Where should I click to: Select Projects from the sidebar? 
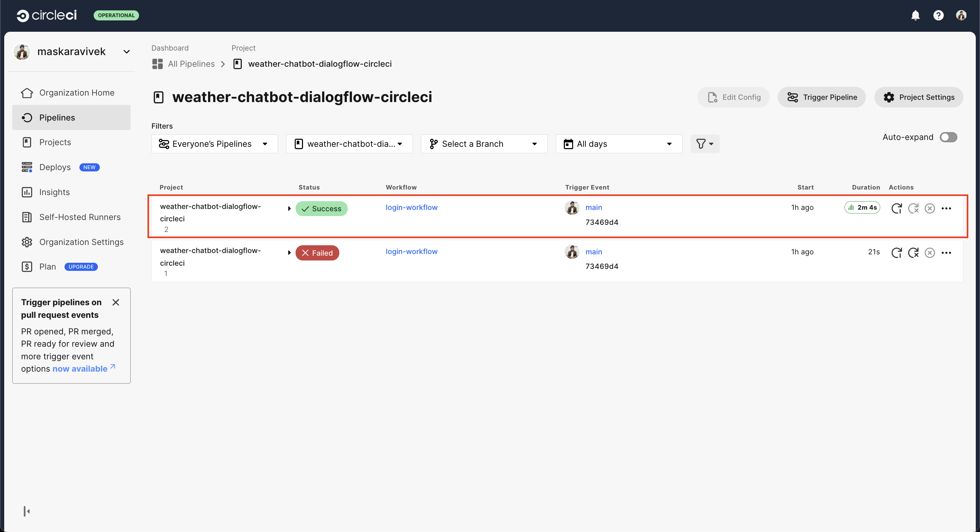point(55,142)
